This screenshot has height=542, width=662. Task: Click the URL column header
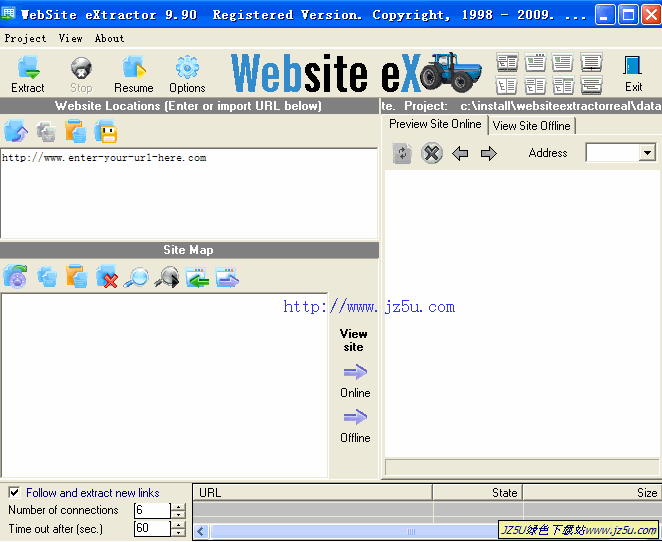(312, 492)
